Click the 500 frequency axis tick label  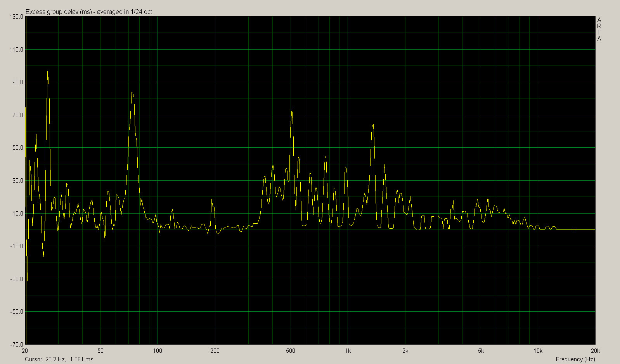tap(290, 351)
